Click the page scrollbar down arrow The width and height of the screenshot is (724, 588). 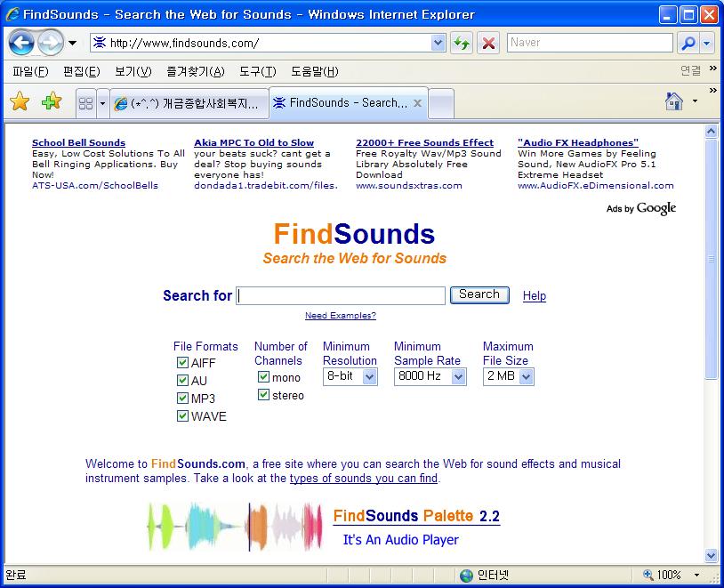point(711,555)
